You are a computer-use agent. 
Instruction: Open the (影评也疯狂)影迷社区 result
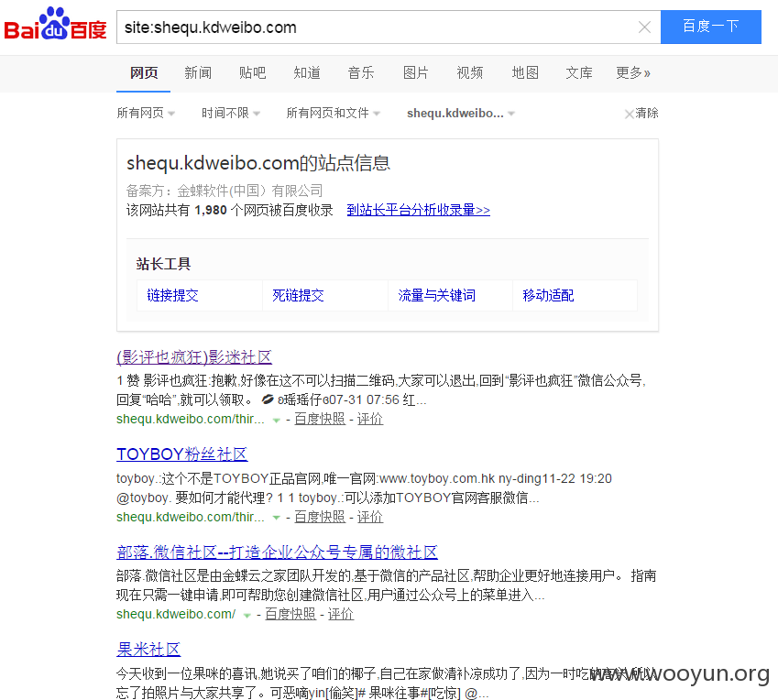tap(194, 357)
